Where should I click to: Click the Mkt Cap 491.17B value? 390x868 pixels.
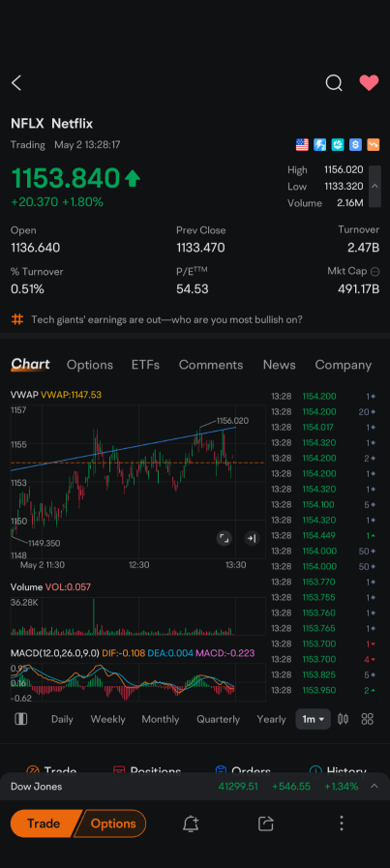point(359,289)
